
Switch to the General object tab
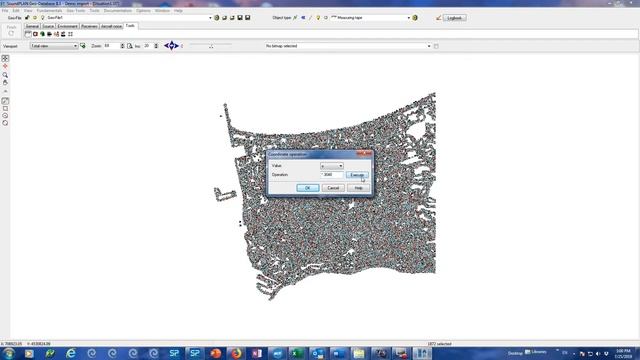32,26
